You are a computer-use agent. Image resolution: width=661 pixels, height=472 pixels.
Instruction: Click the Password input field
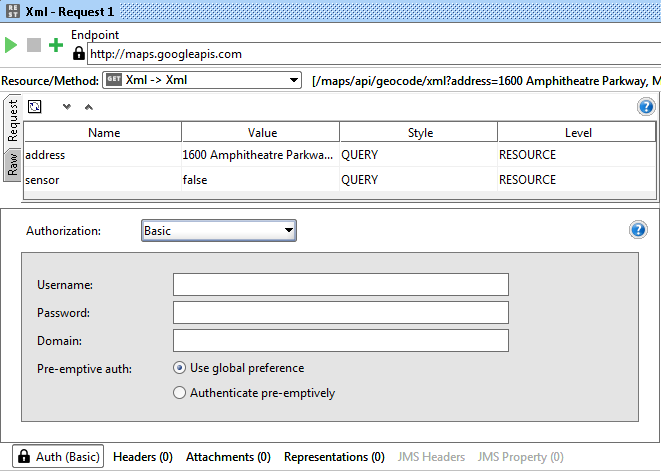point(341,312)
